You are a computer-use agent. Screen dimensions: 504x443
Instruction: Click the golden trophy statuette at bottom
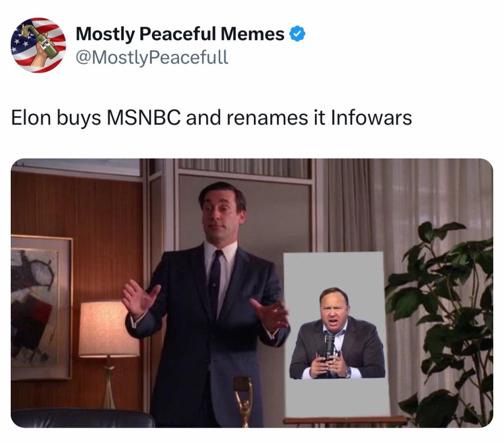pyautogui.click(x=243, y=401)
